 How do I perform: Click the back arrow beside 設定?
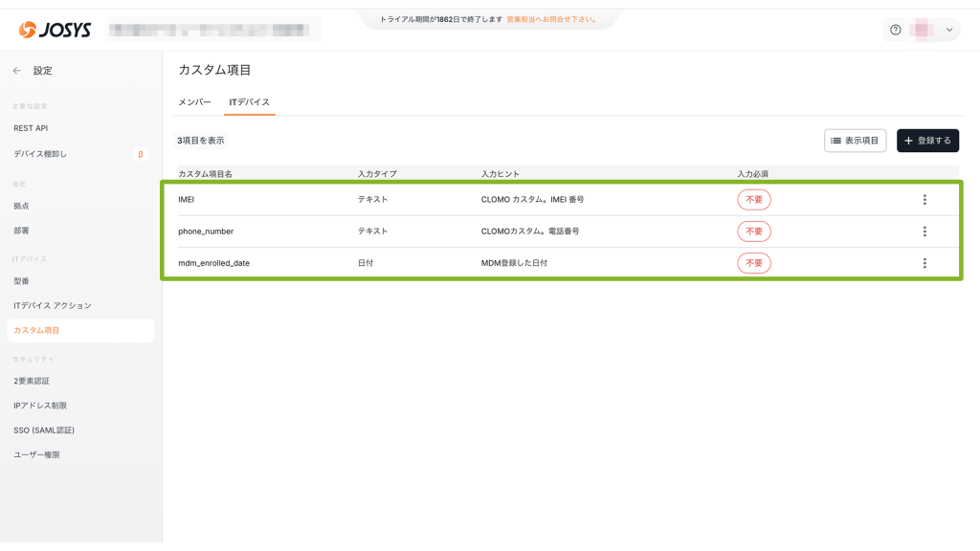pyautogui.click(x=16, y=71)
